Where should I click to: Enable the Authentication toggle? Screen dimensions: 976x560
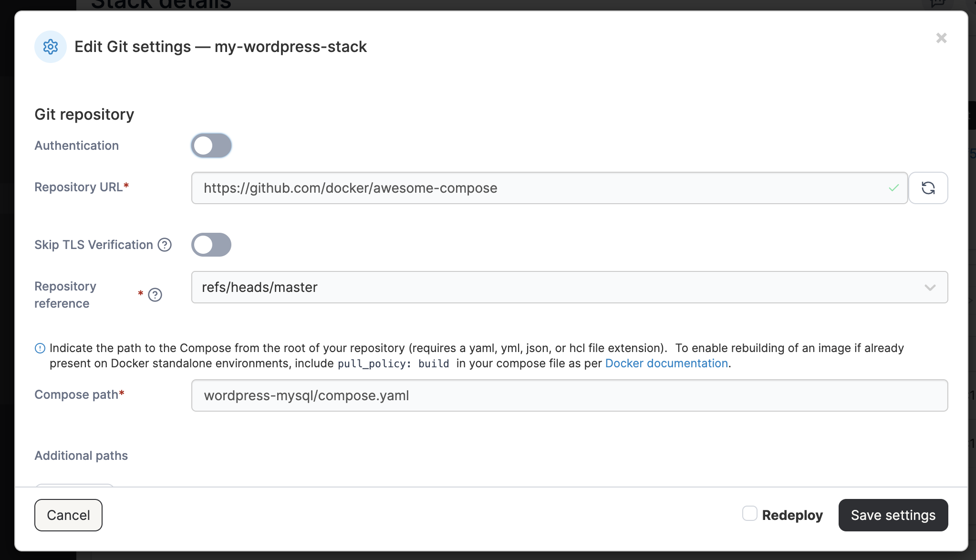pyautogui.click(x=211, y=145)
